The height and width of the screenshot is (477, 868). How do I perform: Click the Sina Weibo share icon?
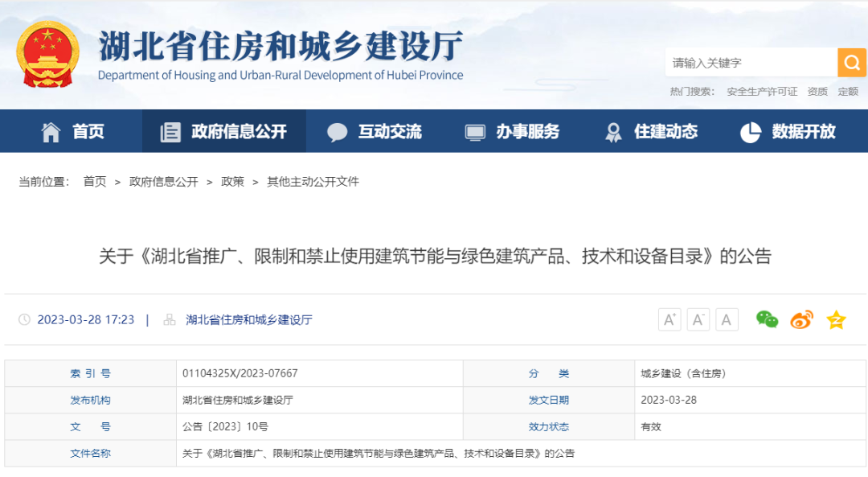coord(801,319)
